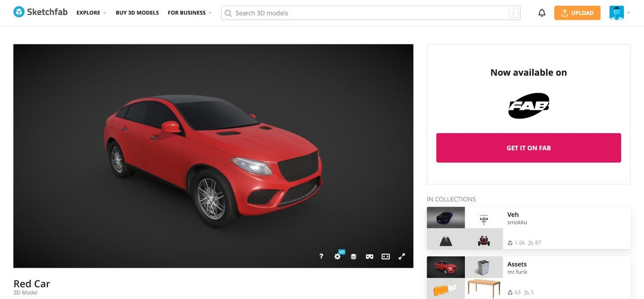Open the HD settings gear in the viewer

click(x=337, y=256)
